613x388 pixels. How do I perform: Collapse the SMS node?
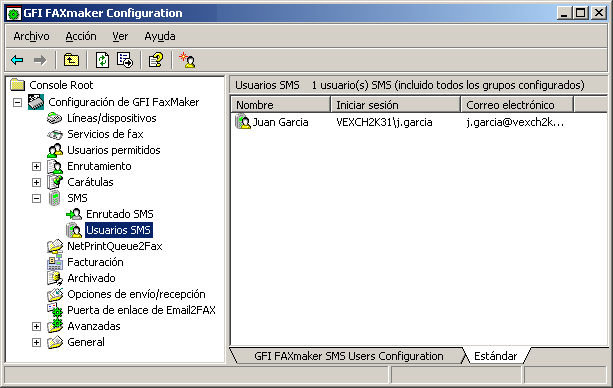click(36, 199)
